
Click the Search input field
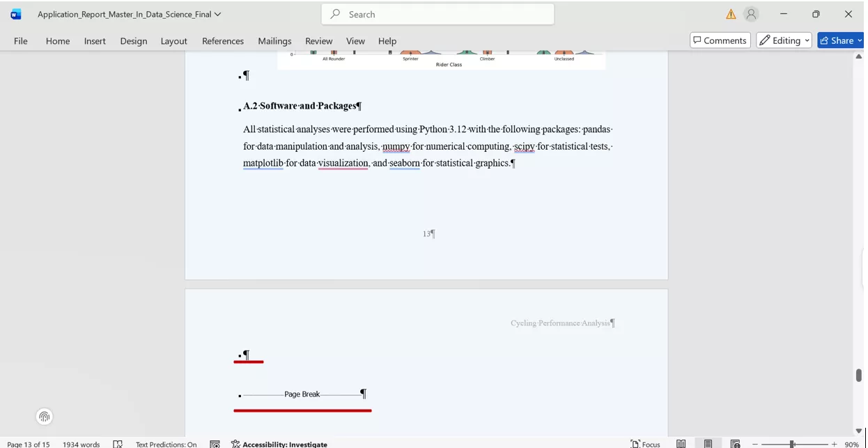pos(437,14)
